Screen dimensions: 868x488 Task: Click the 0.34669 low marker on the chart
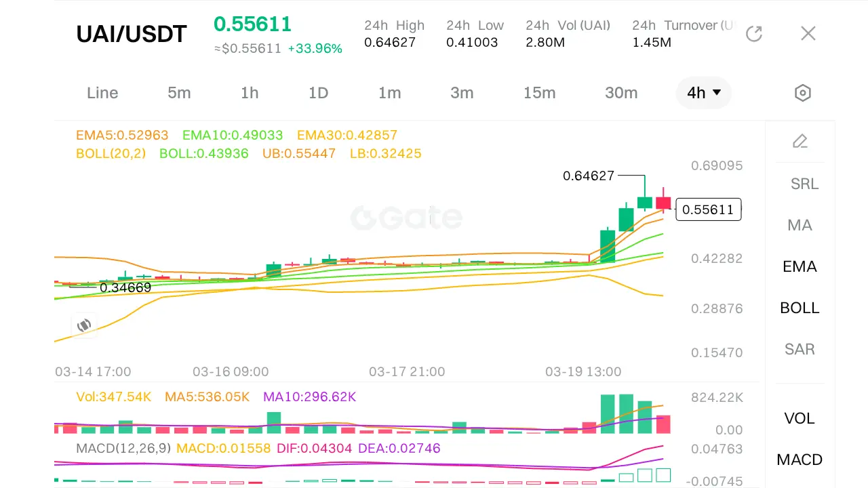pos(125,288)
